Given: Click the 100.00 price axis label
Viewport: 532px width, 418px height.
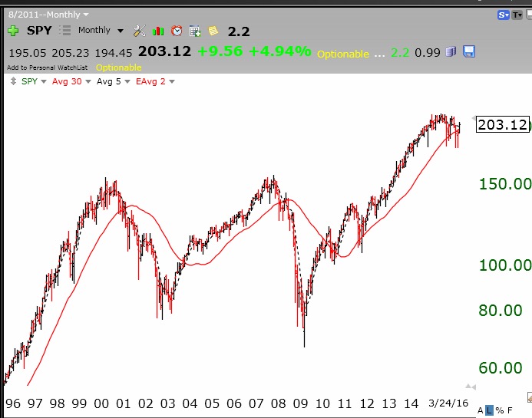Looking at the screenshot, I should coord(505,265).
